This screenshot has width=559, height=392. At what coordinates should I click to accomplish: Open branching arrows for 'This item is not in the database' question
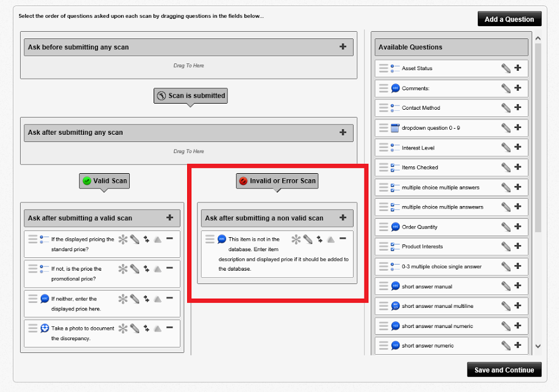[x=319, y=240]
